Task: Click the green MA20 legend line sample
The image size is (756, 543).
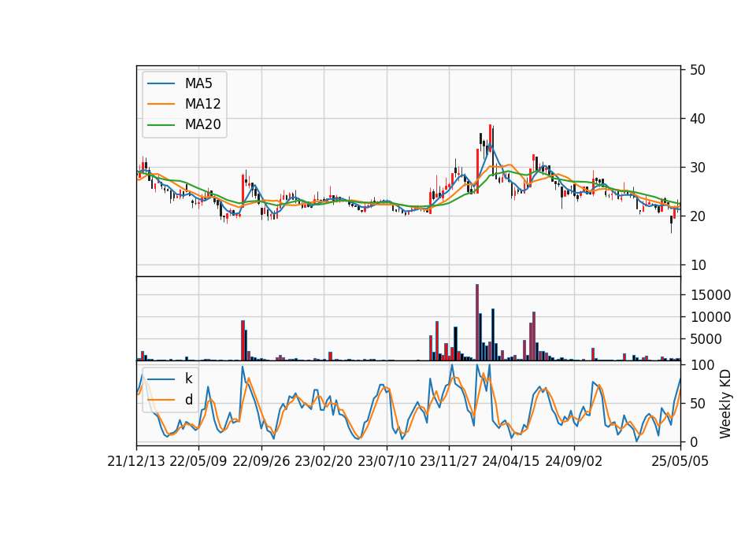Action: [x=161, y=125]
